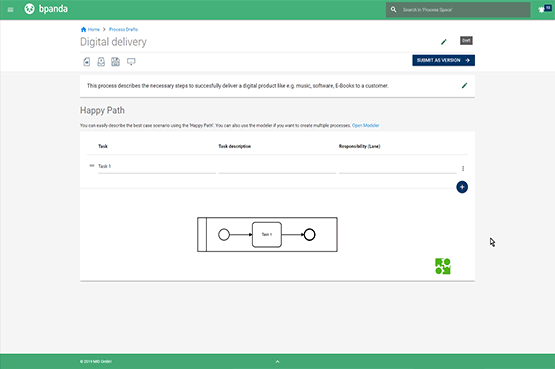Click the Responsibility (Lane) column header
Viewport: 555px width, 369px height.
pyautogui.click(x=359, y=146)
